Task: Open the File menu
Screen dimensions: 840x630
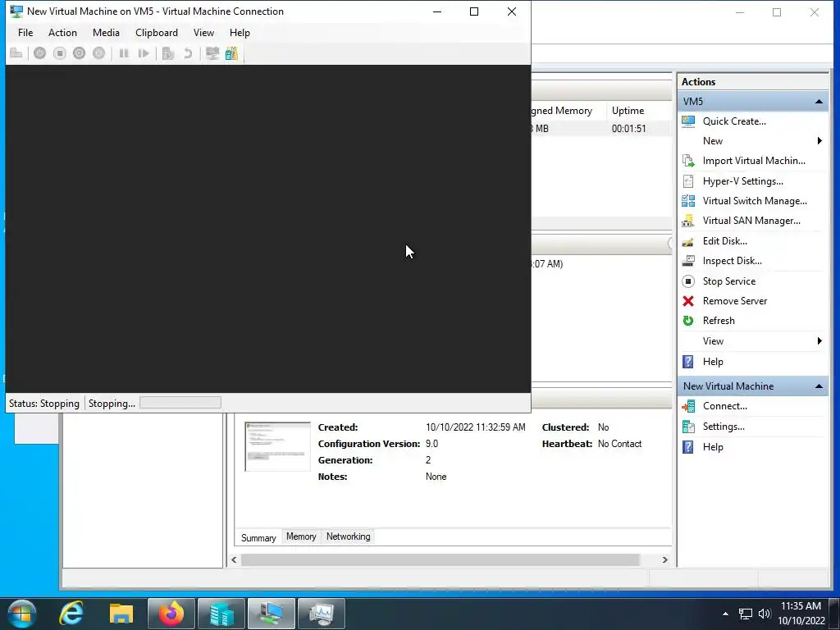Action: point(25,33)
